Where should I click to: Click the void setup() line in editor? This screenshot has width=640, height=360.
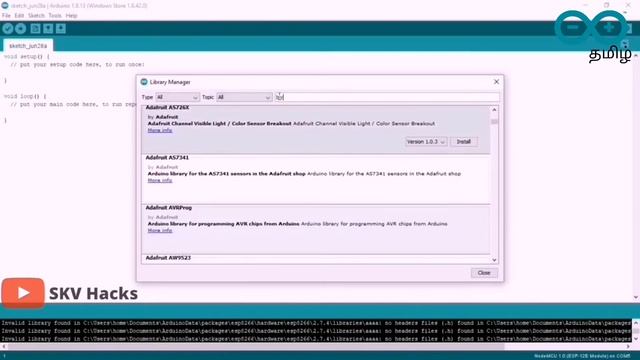click(27, 56)
